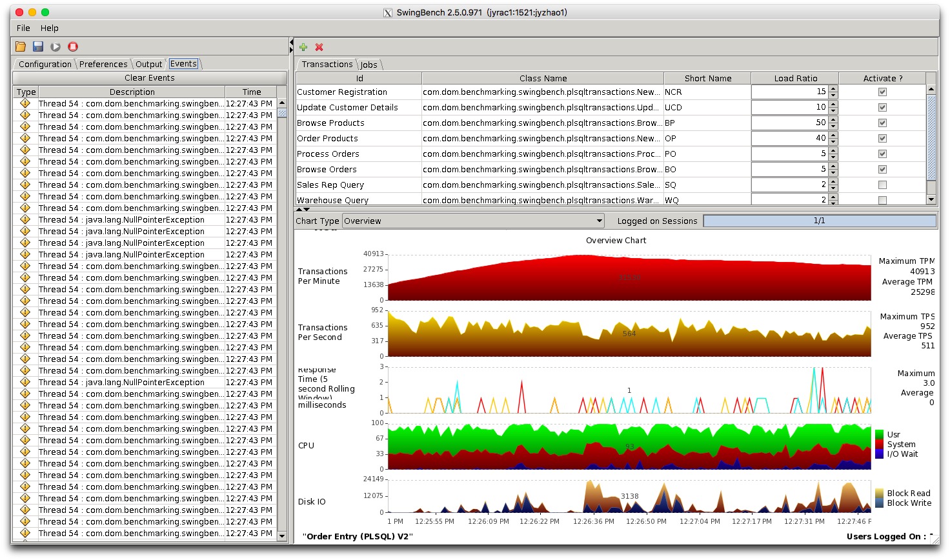Screen dimensions: 950x560
Task: Enable Sales Rep Query activate checkbox
Action: (x=882, y=185)
